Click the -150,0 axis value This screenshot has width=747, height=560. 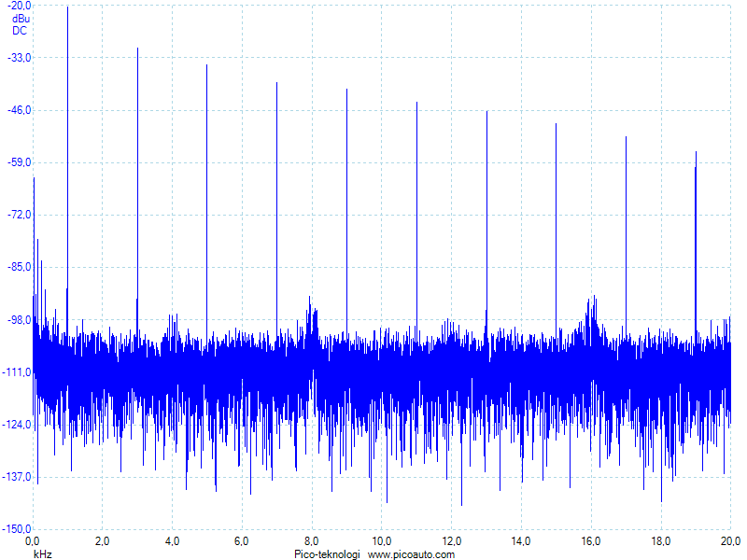pos(17,529)
